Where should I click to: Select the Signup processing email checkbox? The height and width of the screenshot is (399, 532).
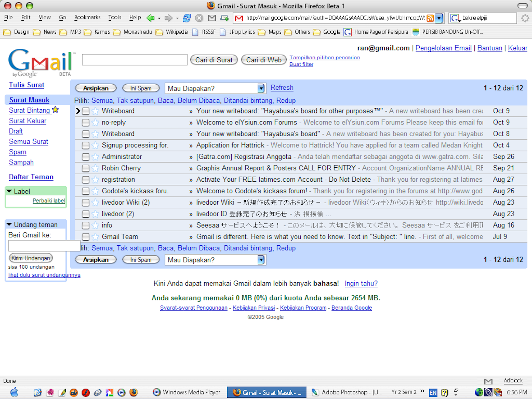(86, 146)
